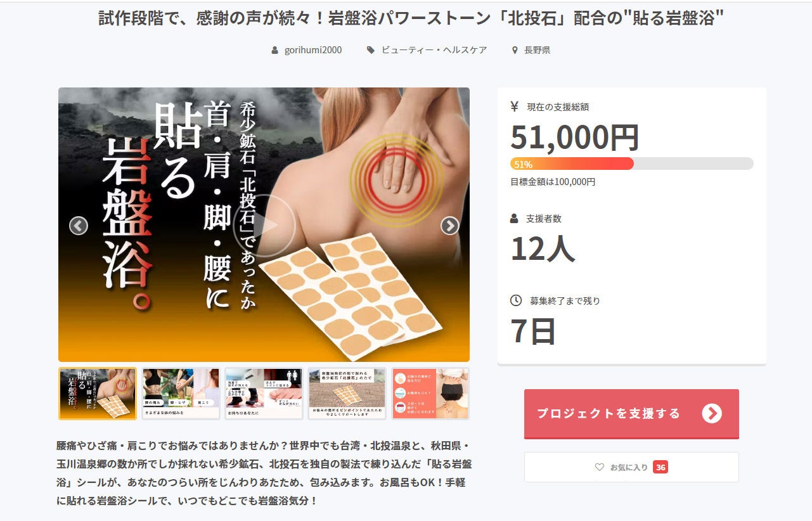Open the 長野県 location link

pyautogui.click(x=537, y=50)
